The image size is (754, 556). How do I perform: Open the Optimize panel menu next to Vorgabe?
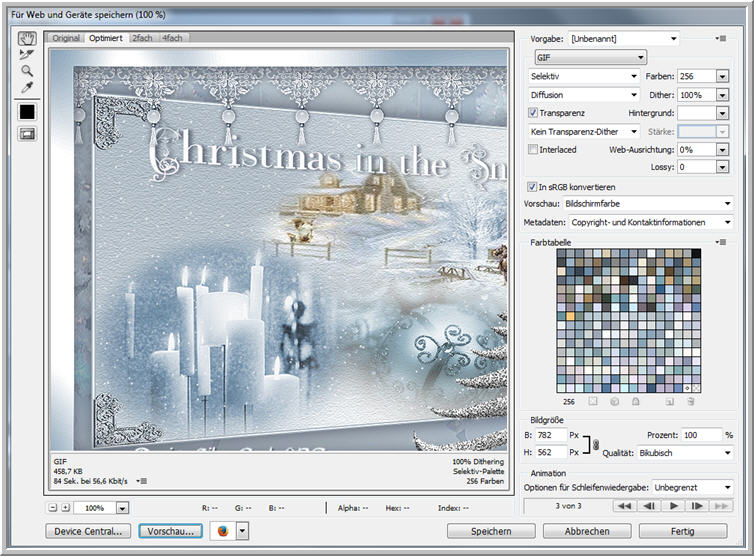click(720, 38)
